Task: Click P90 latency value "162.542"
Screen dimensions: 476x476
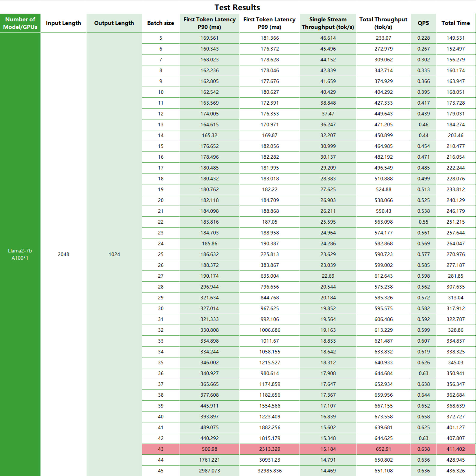Action: (x=210, y=92)
